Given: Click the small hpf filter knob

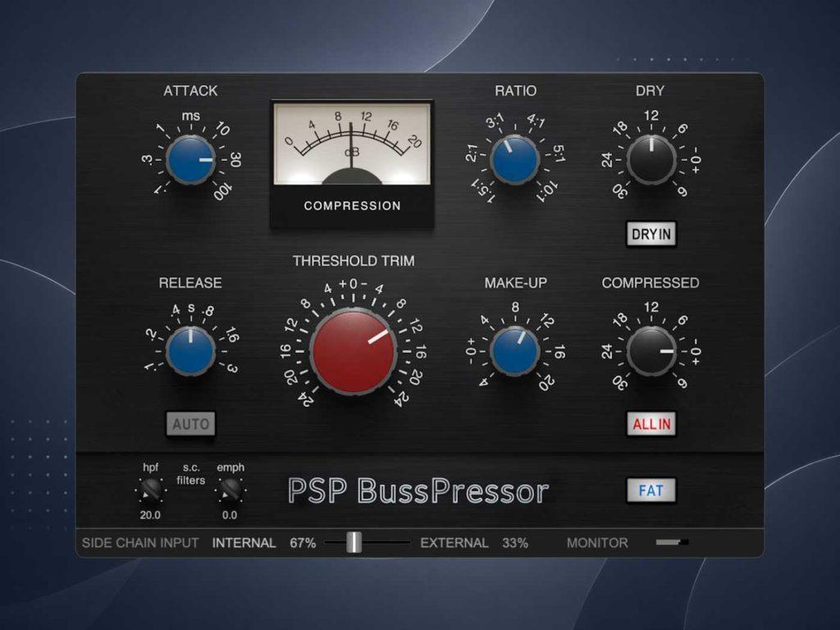Looking at the screenshot, I should (x=151, y=490).
